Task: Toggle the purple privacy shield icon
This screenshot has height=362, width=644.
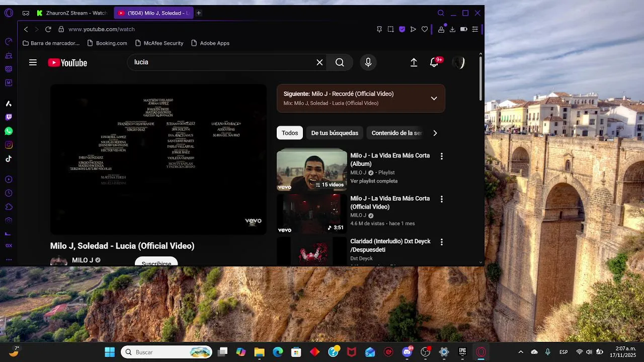Action: [402, 29]
